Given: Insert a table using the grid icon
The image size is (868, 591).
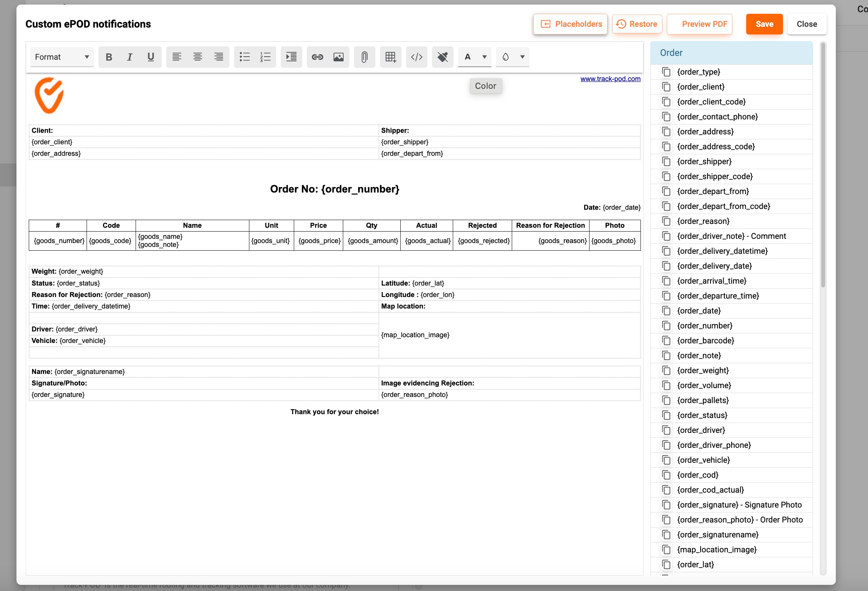Looking at the screenshot, I should [390, 57].
